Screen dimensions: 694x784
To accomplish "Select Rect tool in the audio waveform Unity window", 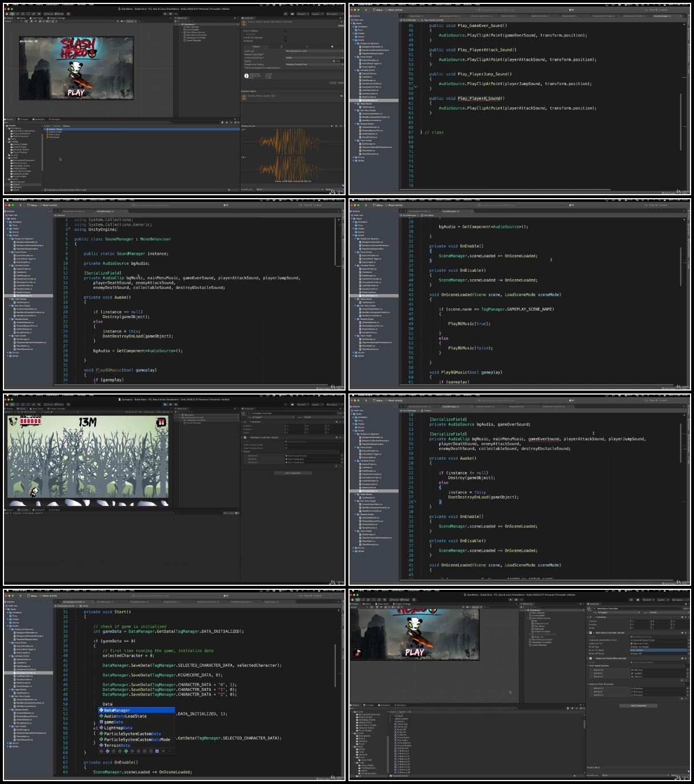I will click(28, 14).
